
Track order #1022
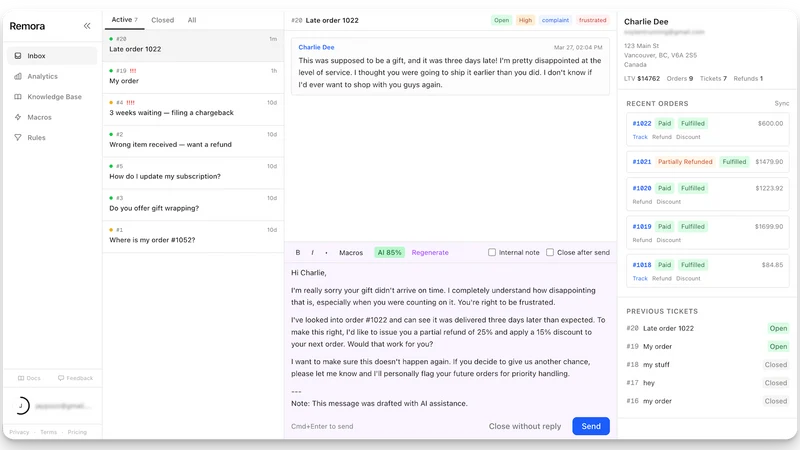pos(640,137)
